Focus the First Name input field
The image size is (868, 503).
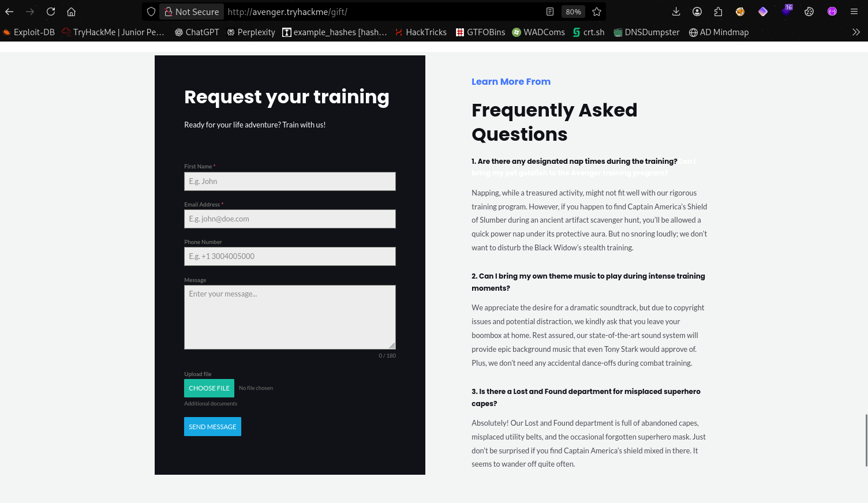click(x=290, y=181)
